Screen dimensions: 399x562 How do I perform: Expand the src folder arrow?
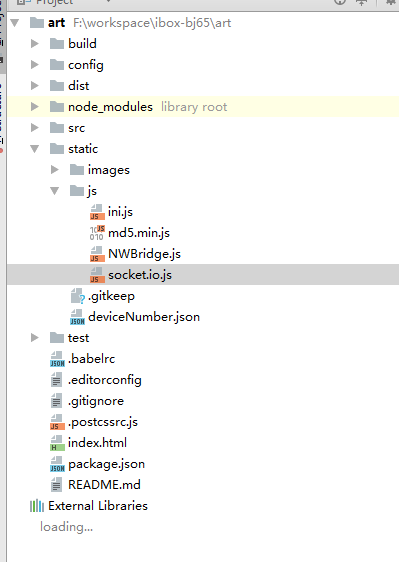point(35,128)
